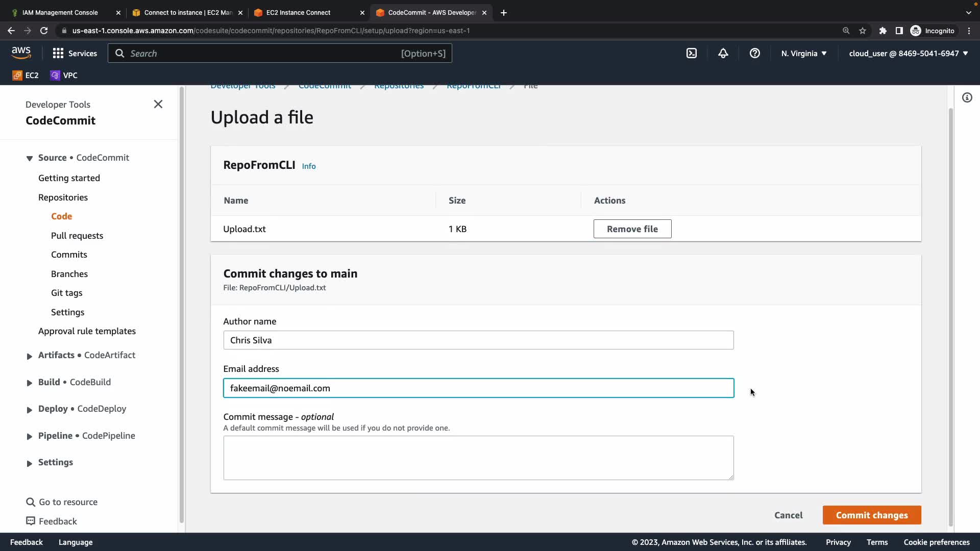
Task: Expand the N. Virginia region dropdown
Action: [x=804, y=53]
